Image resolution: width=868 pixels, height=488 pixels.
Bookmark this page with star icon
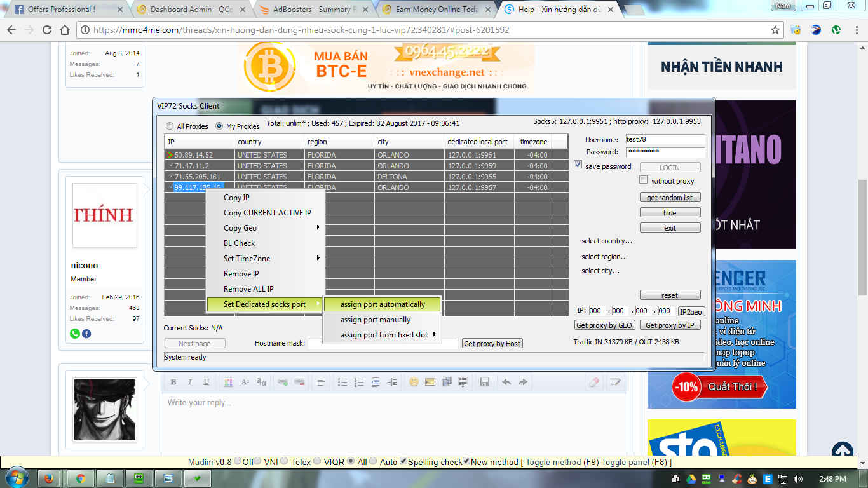(x=775, y=30)
